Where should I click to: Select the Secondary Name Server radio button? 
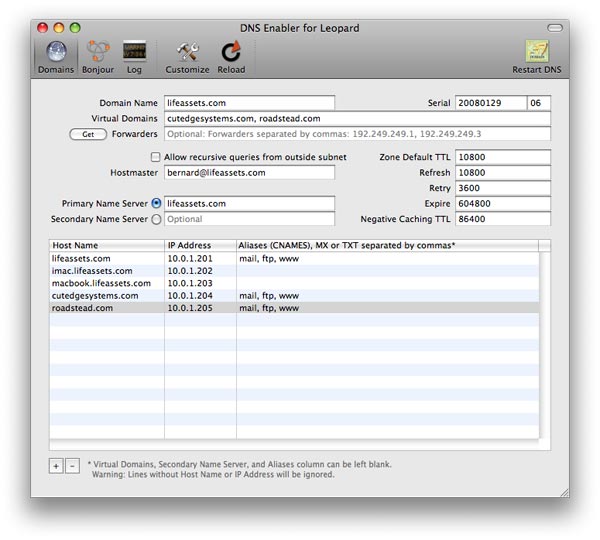coord(155,218)
